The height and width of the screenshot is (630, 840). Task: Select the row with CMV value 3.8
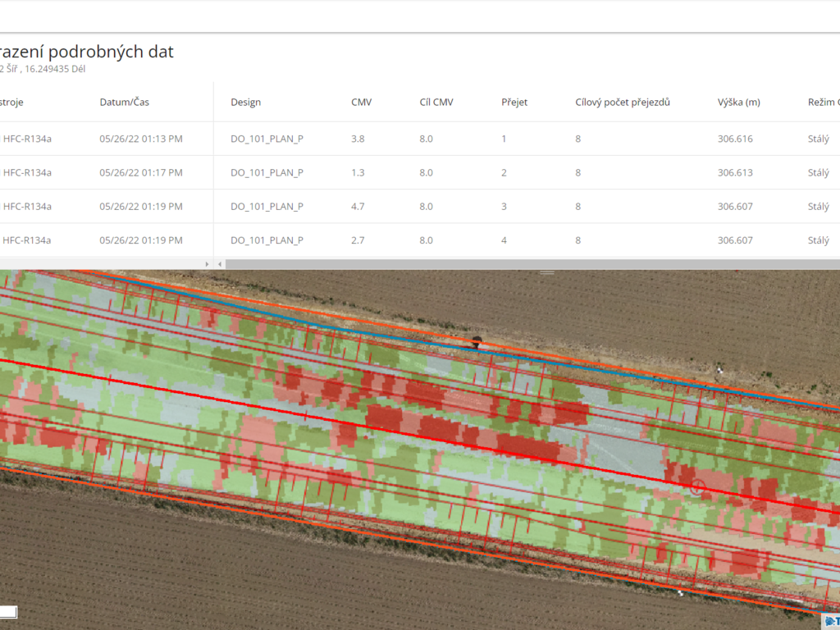click(x=358, y=139)
